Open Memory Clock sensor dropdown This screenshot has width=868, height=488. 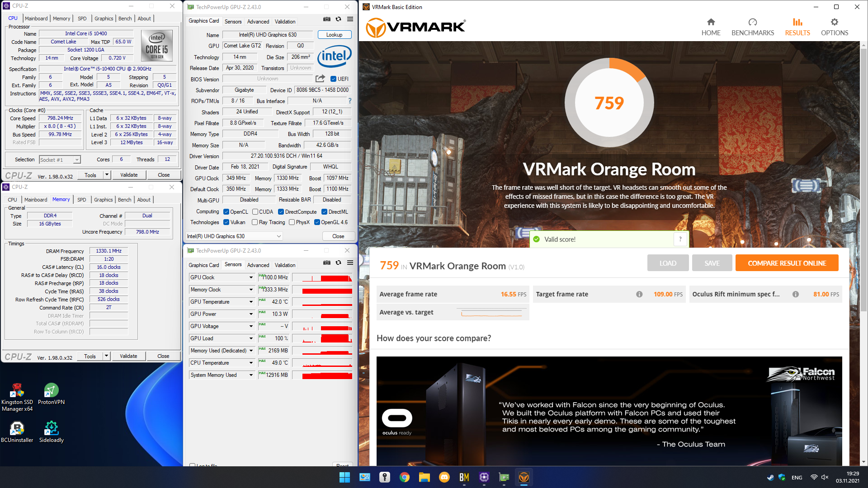[x=251, y=290]
